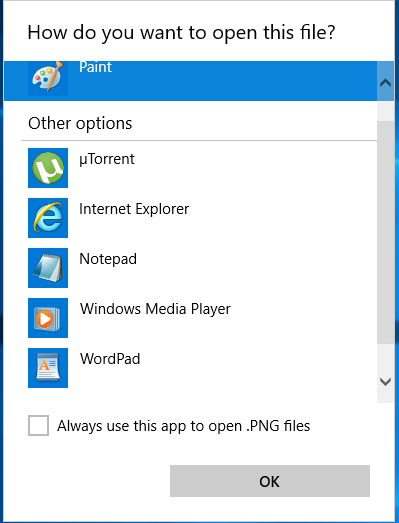Screen dimensions: 399x523
Task: Click the scrollbar up arrow
Action: 385,82
